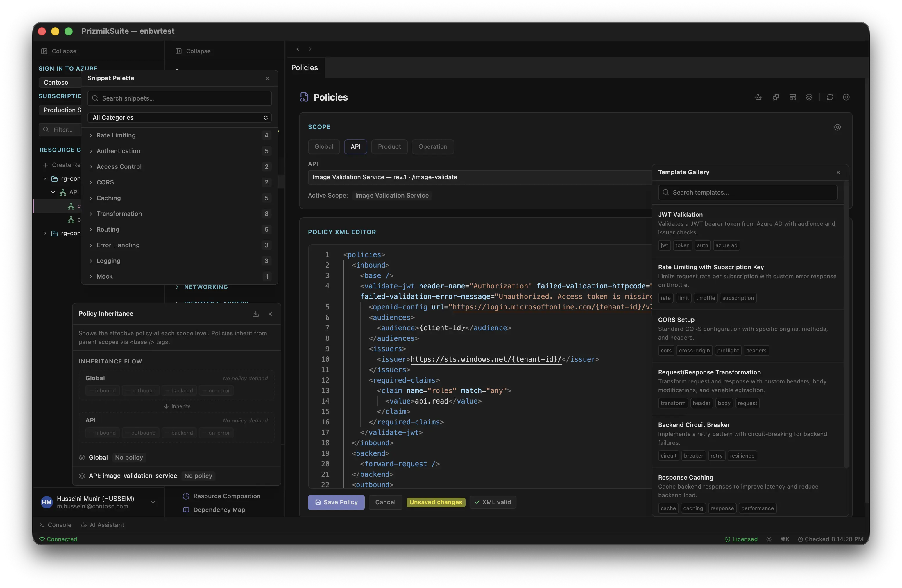Open Resource Composition in sidebar

point(222,496)
